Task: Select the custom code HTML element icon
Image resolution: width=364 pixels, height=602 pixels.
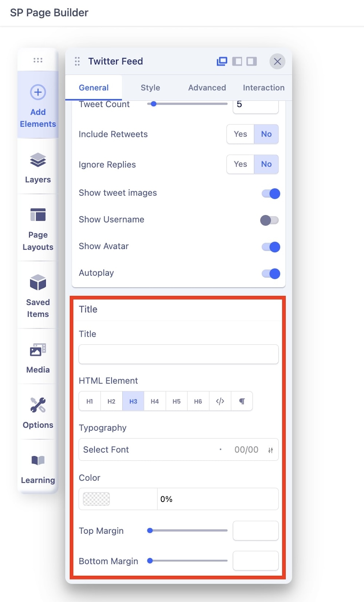Action: tap(220, 401)
